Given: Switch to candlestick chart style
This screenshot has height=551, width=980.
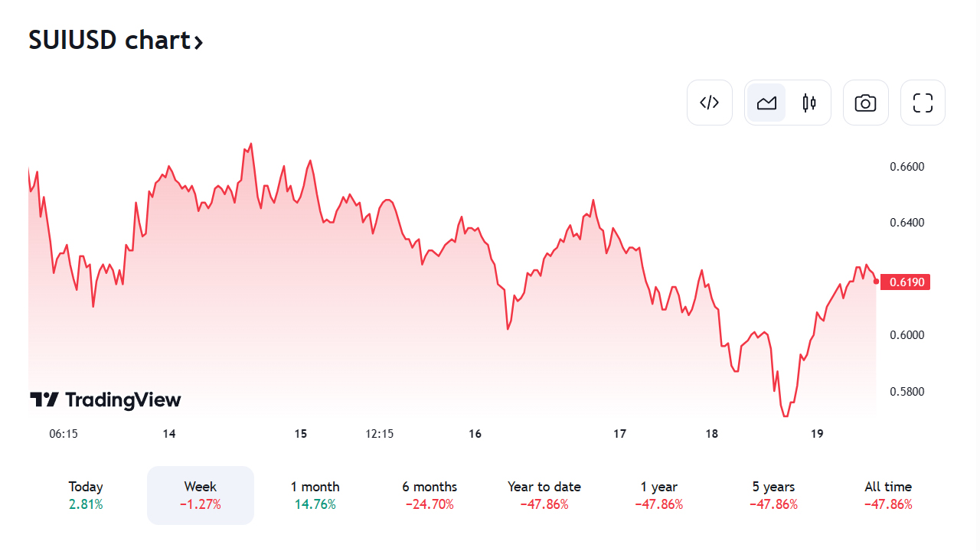Looking at the screenshot, I should click(809, 103).
